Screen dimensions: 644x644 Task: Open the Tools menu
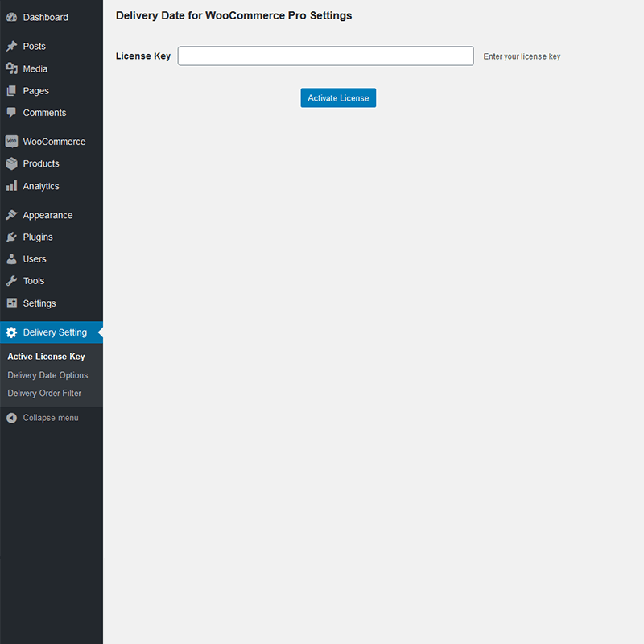click(33, 281)
